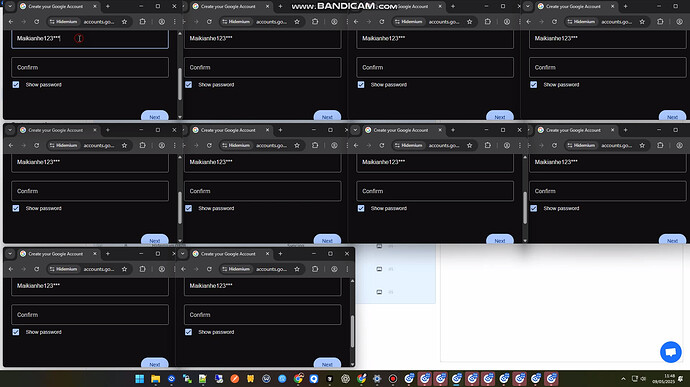The width and height of the screenshot is (690, 387).
Task: Open Extensions icon in third window of top row
Action: tap(488, 22)
